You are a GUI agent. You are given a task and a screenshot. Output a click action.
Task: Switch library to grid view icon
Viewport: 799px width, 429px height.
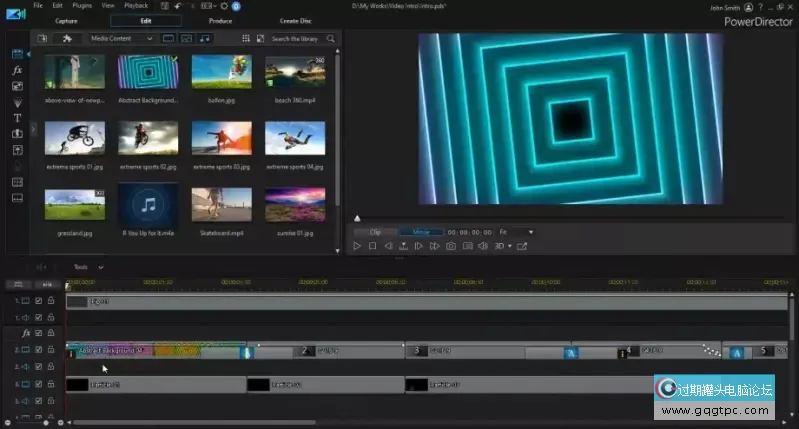pyautogui.click(x=246, y=38)
